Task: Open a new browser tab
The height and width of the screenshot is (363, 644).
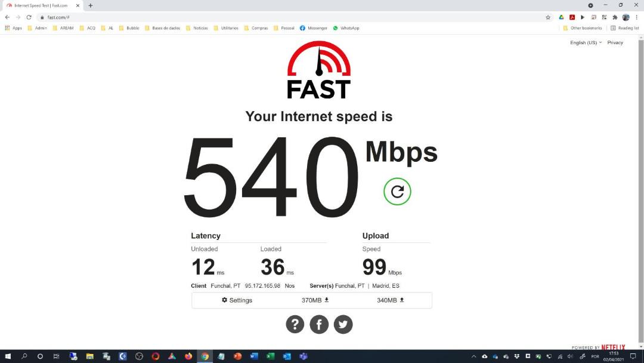Action: [91, 5]
